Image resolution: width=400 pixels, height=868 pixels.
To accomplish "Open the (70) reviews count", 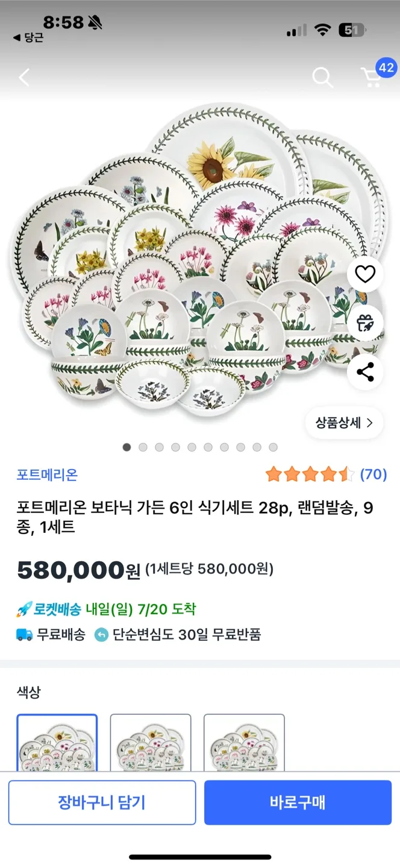I will tap(373, 474).
